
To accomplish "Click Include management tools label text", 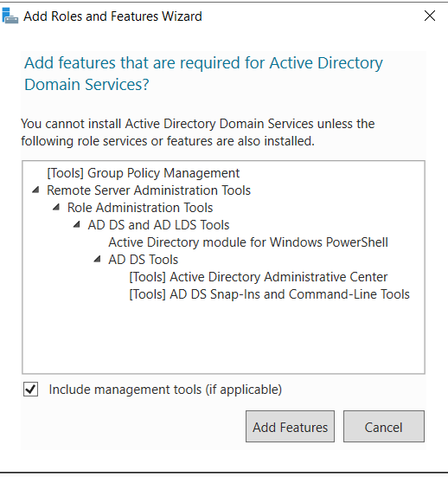I will tap(165, 390).
